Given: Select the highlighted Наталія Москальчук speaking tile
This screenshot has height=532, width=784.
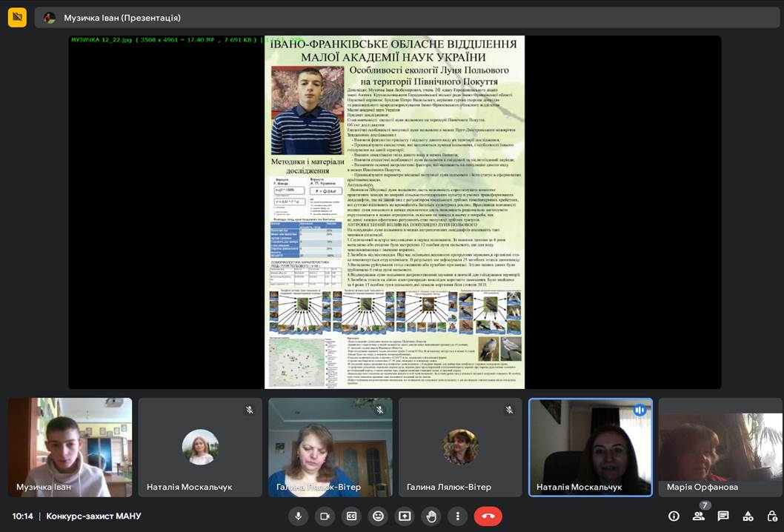Looking at the screenshot, I should point(590,447).
